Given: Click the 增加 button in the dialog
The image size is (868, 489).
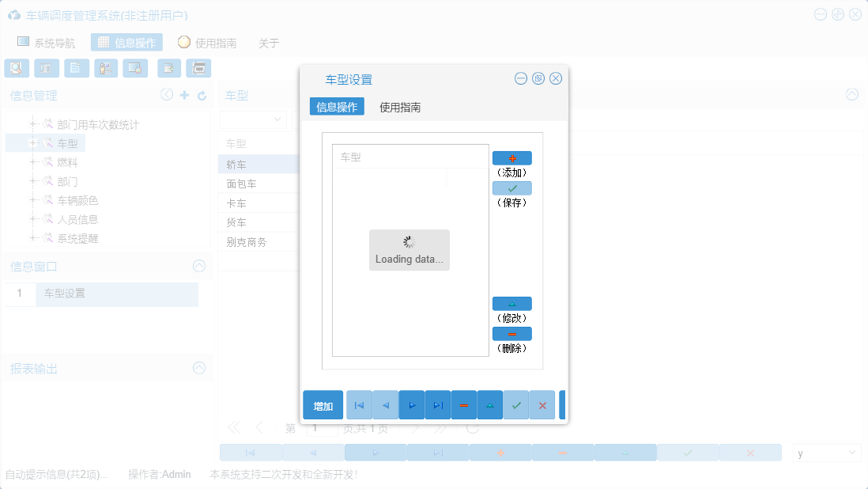Looking at the screenshot, I should pyautogui.click(x=322, y=404).
